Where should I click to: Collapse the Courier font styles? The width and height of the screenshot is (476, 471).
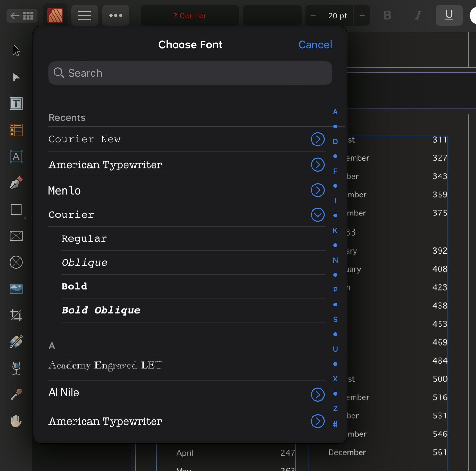click(x=318, y=215)
